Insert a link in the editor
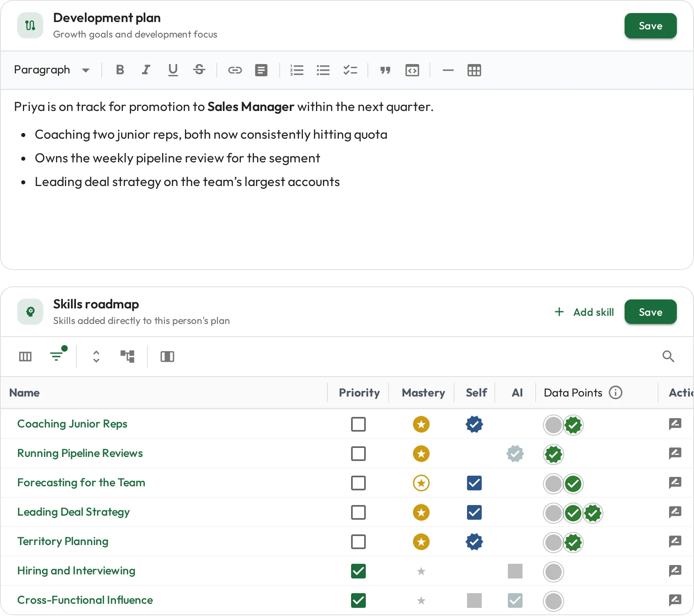 235,70
